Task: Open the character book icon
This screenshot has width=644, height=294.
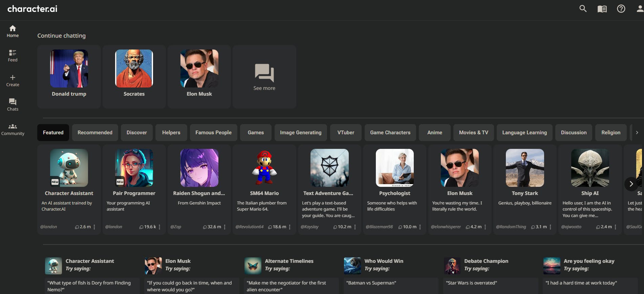Action: (602, 9)
